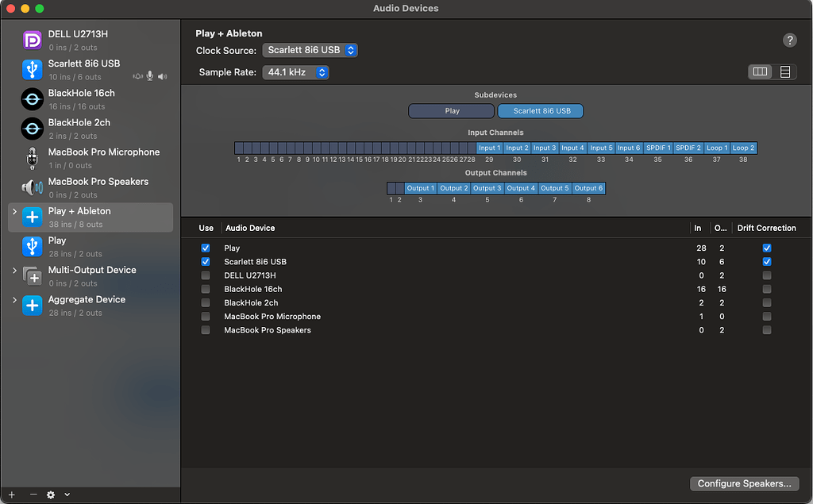Click the speaker output indicator on Scarlett row
The image size is (813, 504).
tap(162, 77)
